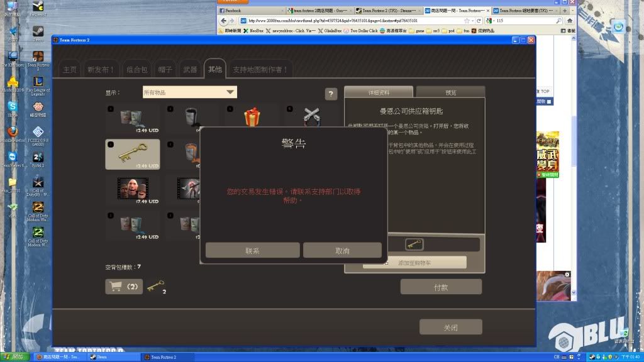Open League of Legends desktop shortcut
The height and width of the screenshot is (362, 644).
[38, 82]
